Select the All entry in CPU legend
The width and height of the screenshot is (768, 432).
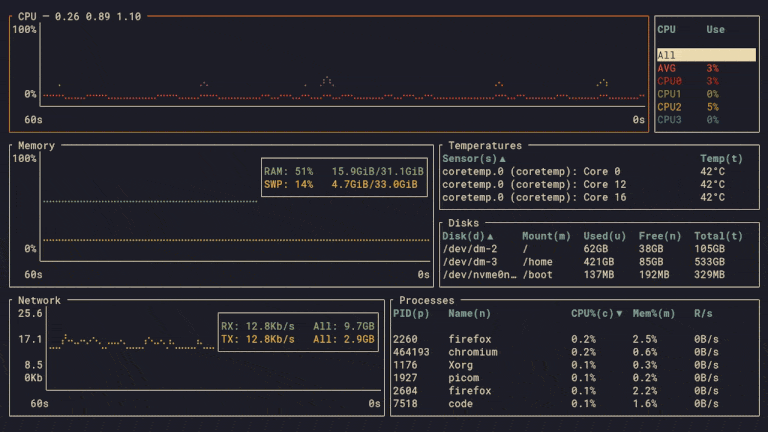click(x=705, y=56)
